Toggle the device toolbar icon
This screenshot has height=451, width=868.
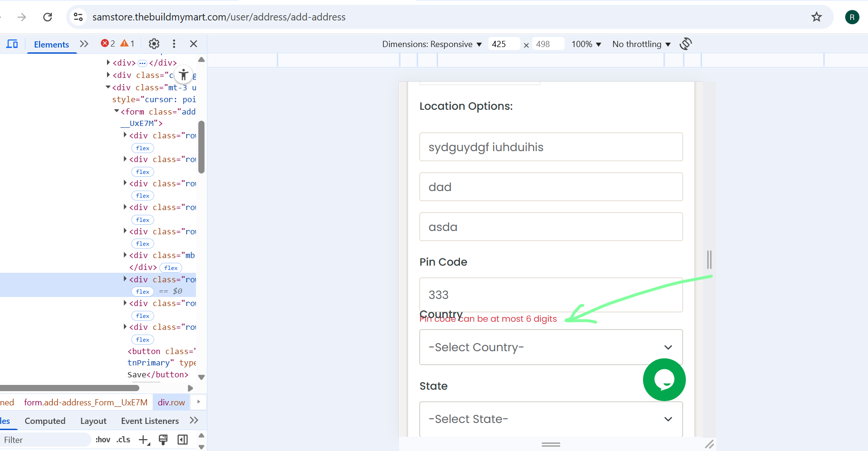point(12,44)
